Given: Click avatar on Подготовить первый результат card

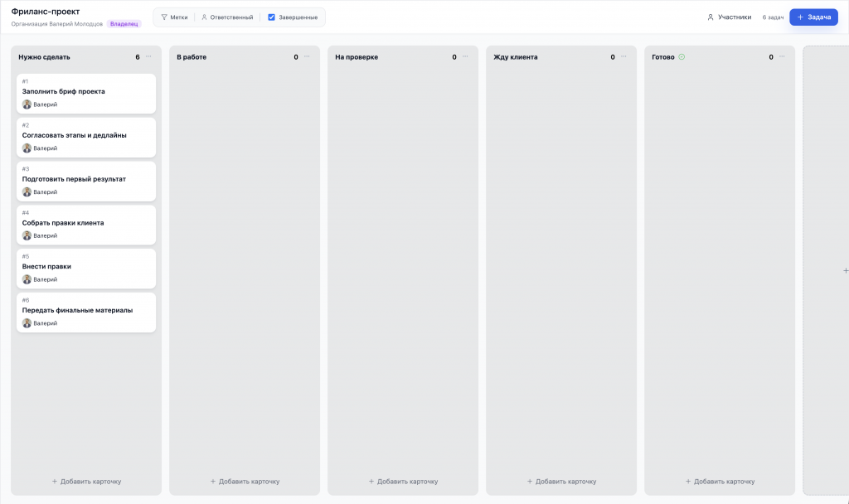Looking at the screenshot, I should [27, 192].
